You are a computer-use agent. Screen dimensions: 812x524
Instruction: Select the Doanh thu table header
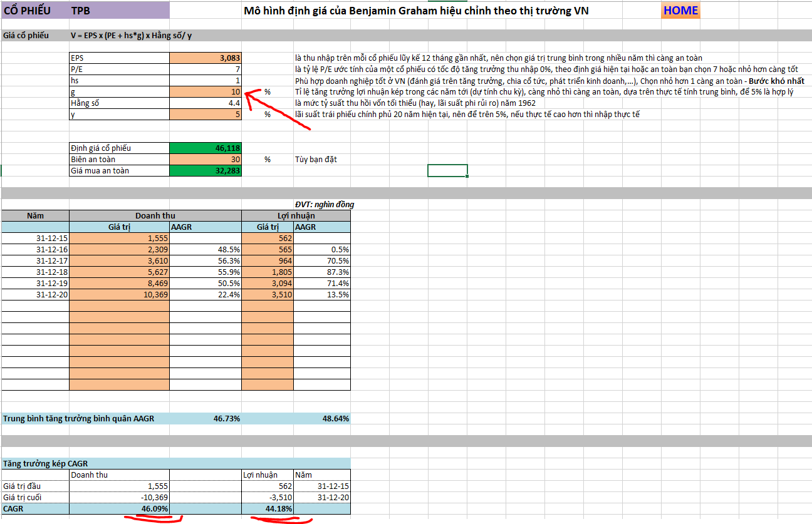155,215
